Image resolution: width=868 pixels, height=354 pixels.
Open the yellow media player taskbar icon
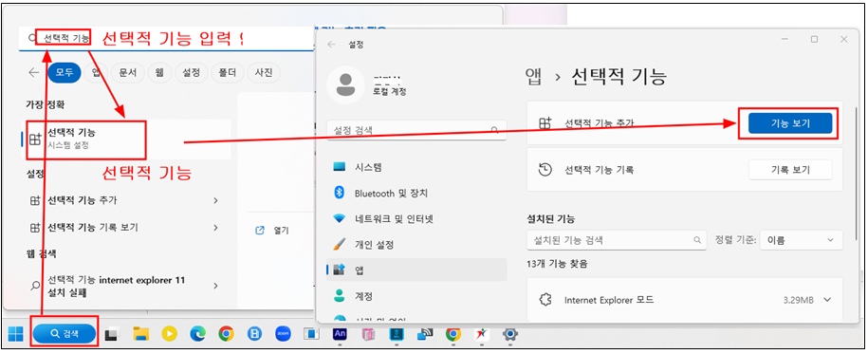pos(170,333)
